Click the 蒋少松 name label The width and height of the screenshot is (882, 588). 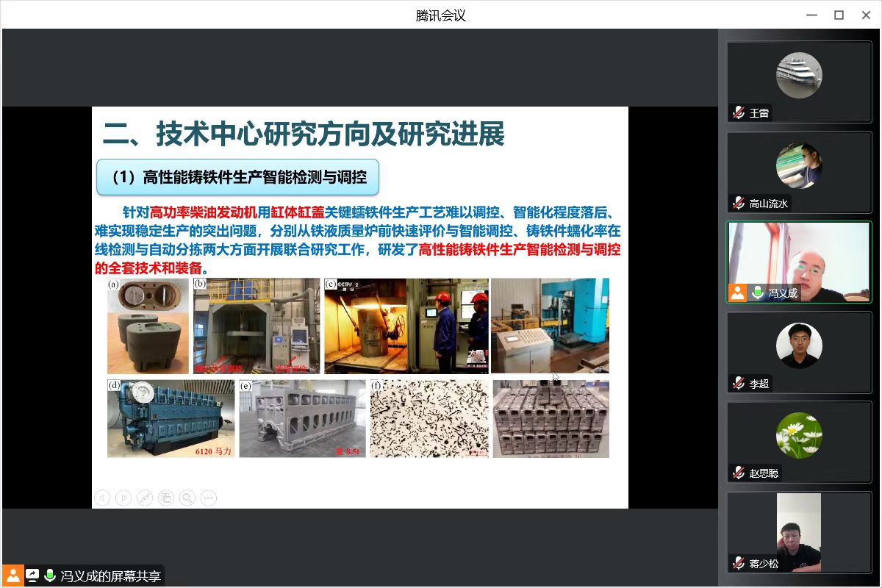click(764, 564)
